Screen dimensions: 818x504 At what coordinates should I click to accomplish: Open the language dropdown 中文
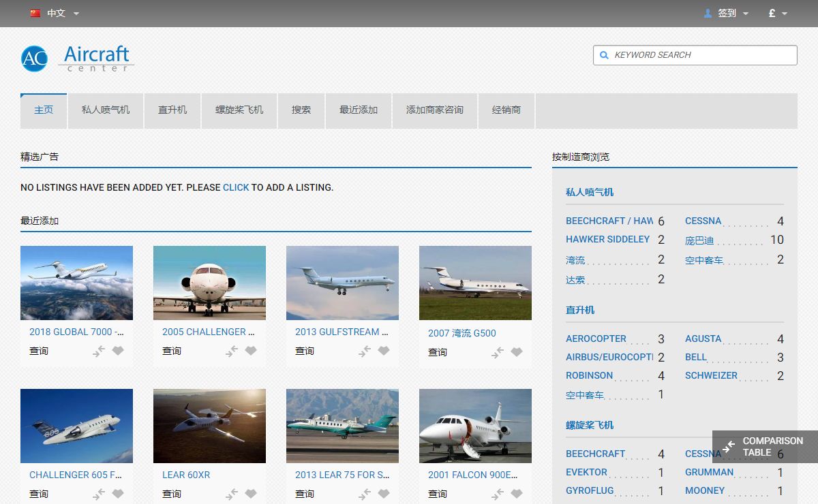(x=55, y=13)
